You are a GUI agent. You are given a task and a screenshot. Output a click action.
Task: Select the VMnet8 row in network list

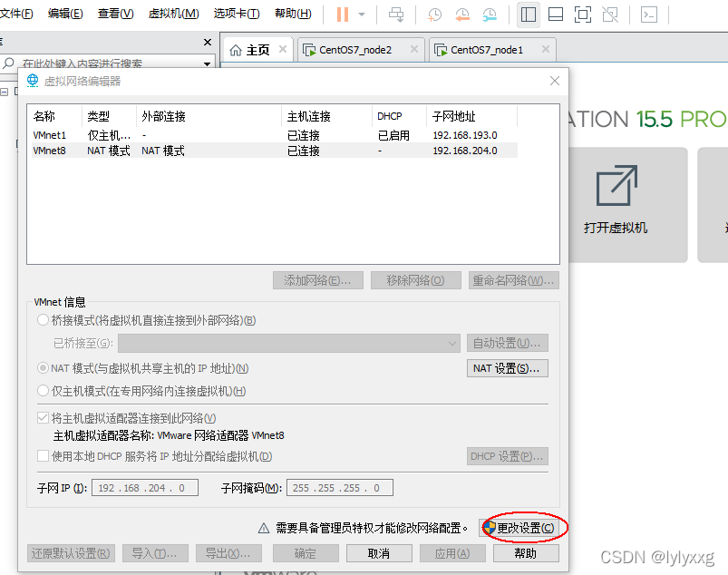(x=275, y=151)
